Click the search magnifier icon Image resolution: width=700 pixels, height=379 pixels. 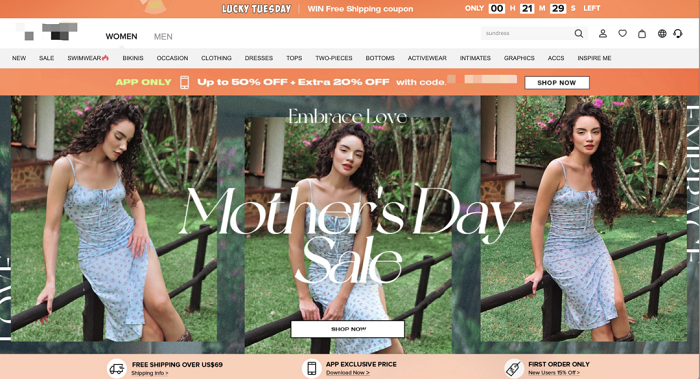pos(579,33)
